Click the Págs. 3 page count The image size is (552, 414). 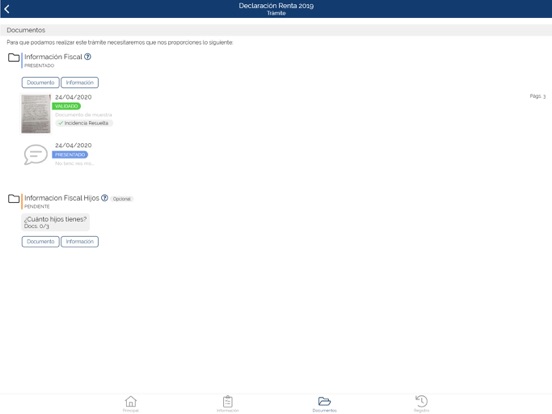tap(538, 96)
